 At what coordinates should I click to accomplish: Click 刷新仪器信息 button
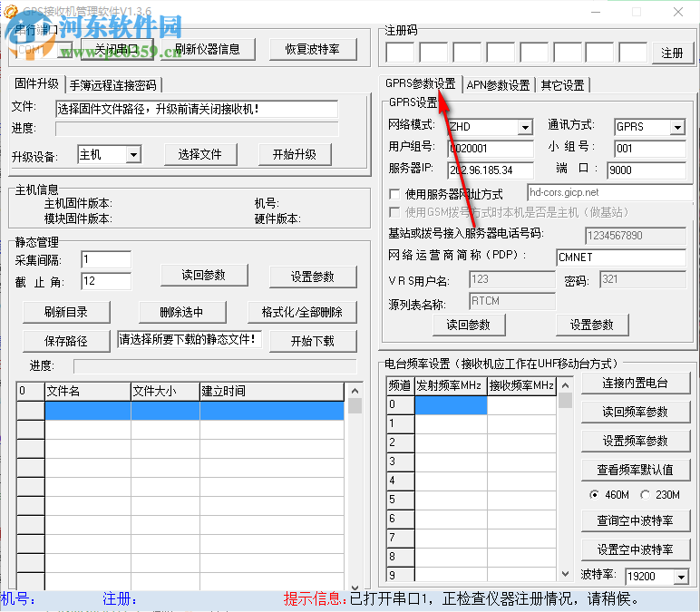click(x=208, y=49)
